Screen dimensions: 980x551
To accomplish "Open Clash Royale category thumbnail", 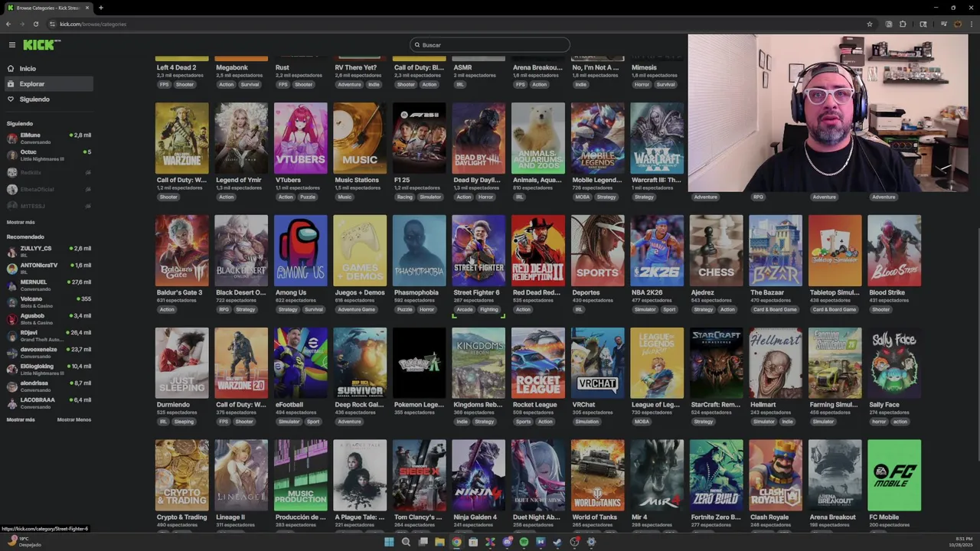I will (x=776, y=474).
